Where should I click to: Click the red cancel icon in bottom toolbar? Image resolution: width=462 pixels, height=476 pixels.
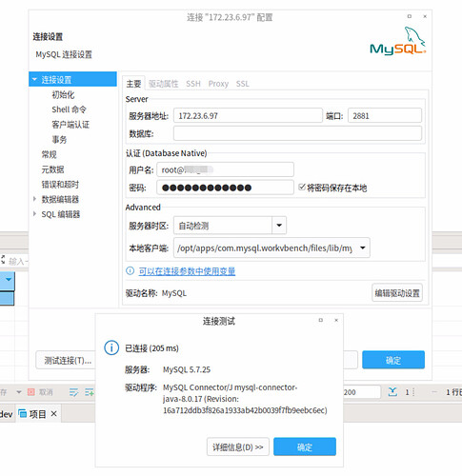pyautogui.click(x=30, y=392)
